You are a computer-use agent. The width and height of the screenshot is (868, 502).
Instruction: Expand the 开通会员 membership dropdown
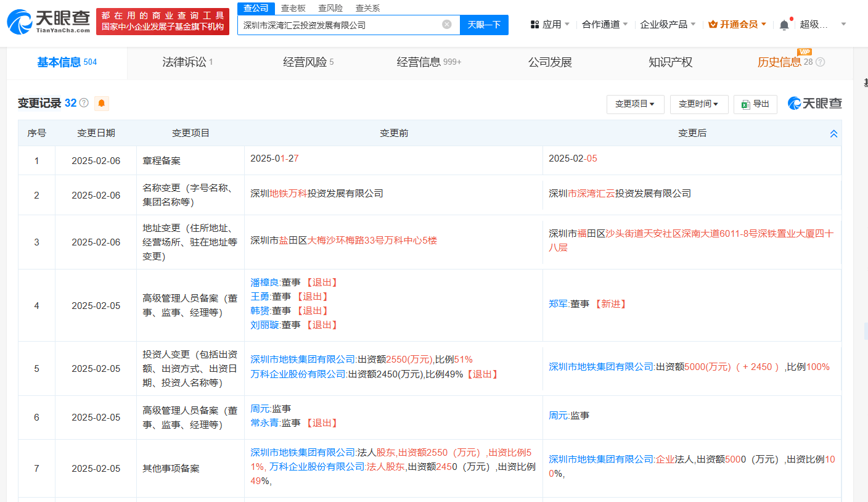(737, 25)
